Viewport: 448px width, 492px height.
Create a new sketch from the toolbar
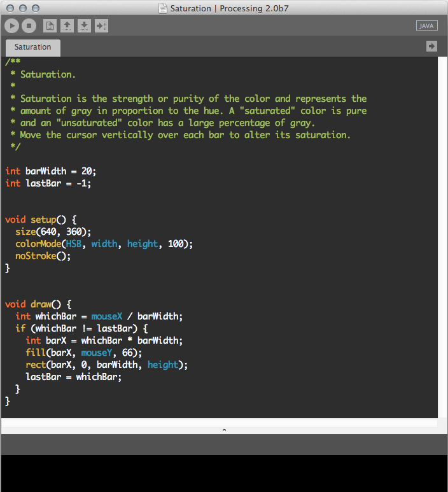(50, 25)
